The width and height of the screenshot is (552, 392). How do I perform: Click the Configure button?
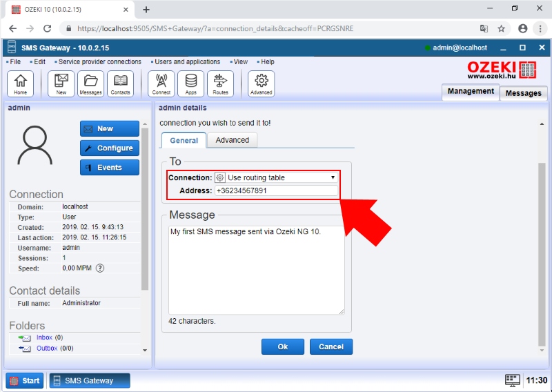pos(110,148)
